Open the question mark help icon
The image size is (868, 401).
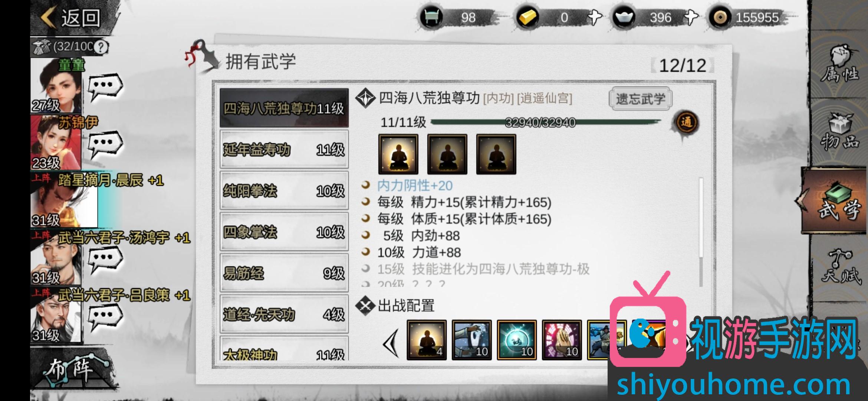point(101,47)
